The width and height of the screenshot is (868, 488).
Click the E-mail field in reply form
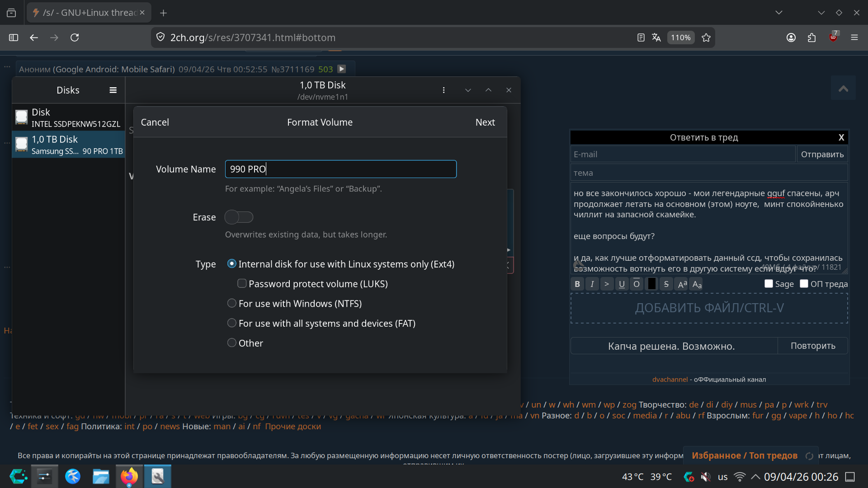tap(683, 155)
